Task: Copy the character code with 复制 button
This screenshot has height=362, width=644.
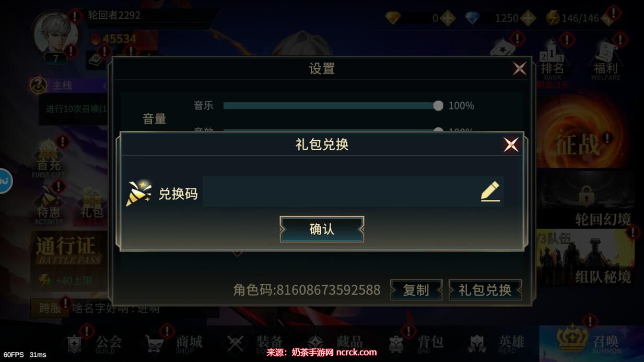Action: coord(416,290)
